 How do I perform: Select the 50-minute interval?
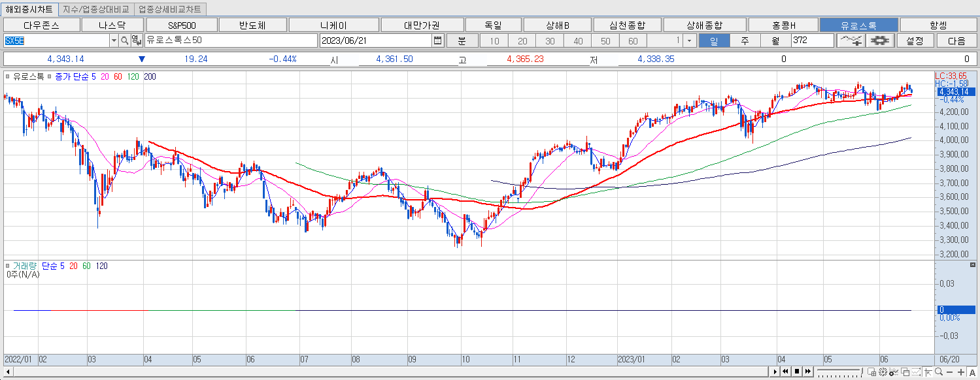coord(605,40)
